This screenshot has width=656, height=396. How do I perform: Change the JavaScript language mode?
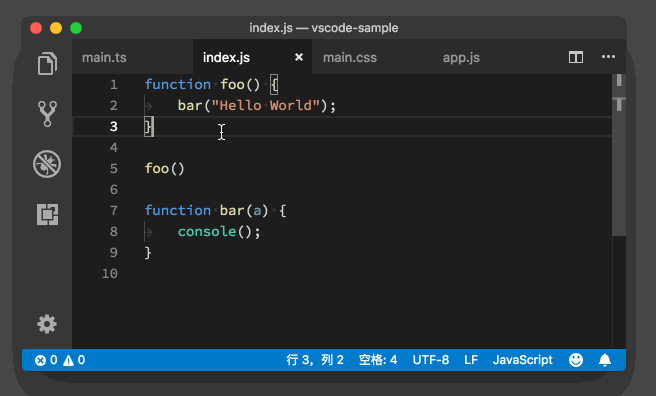523,360
